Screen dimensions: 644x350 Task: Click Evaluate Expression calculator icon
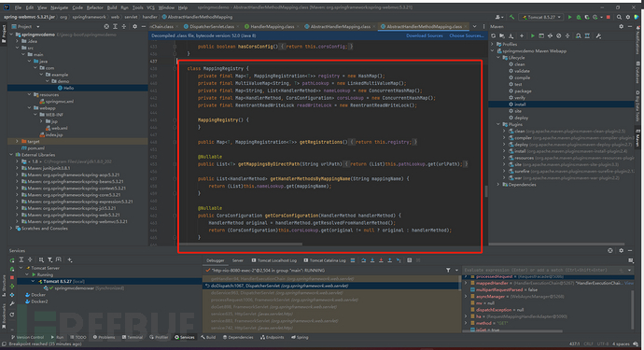click(x=410, y=260)
